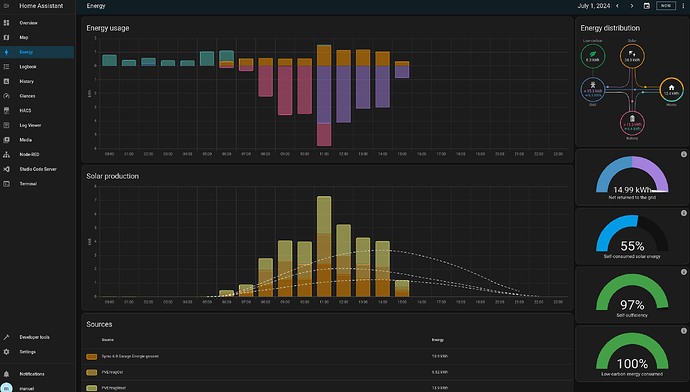Open the Log Viewer icon

(x=6, y=125)
